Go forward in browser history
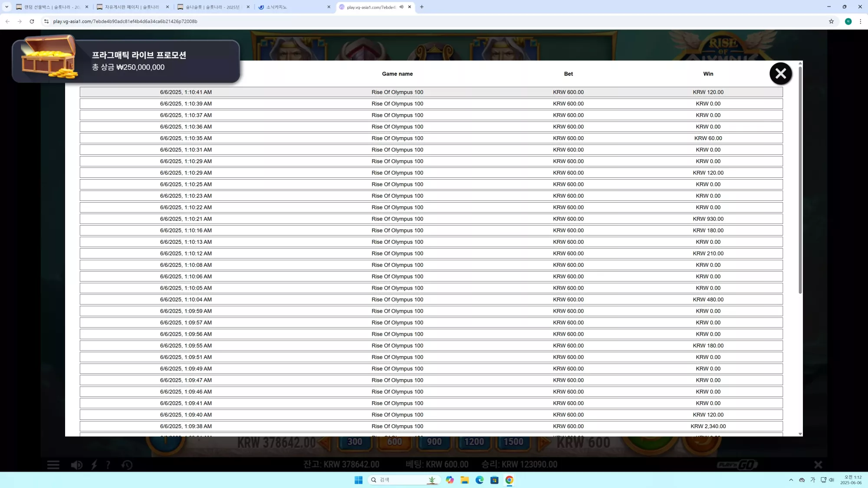 [x=20, y=21]
